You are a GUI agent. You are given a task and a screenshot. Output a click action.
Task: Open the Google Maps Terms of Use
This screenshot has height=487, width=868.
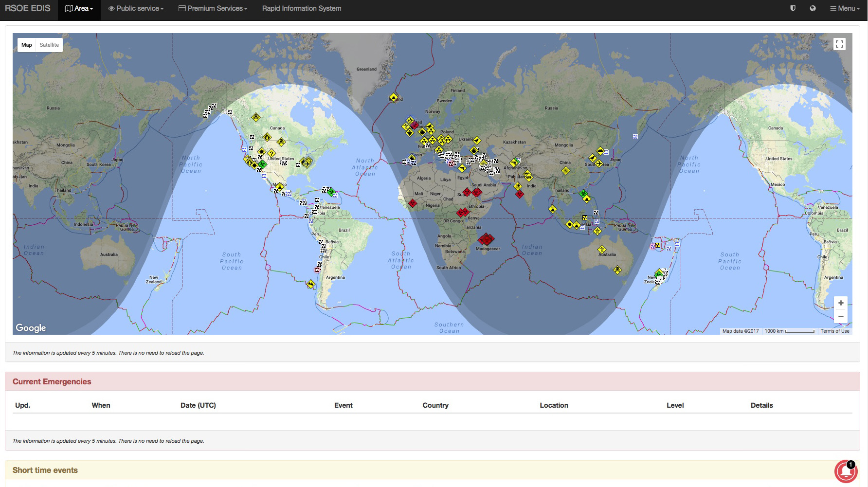pos(835,331)
